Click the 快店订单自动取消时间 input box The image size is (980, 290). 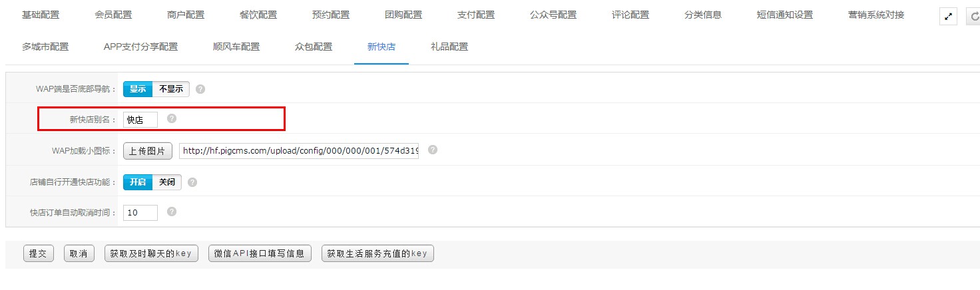pos(140,213)
